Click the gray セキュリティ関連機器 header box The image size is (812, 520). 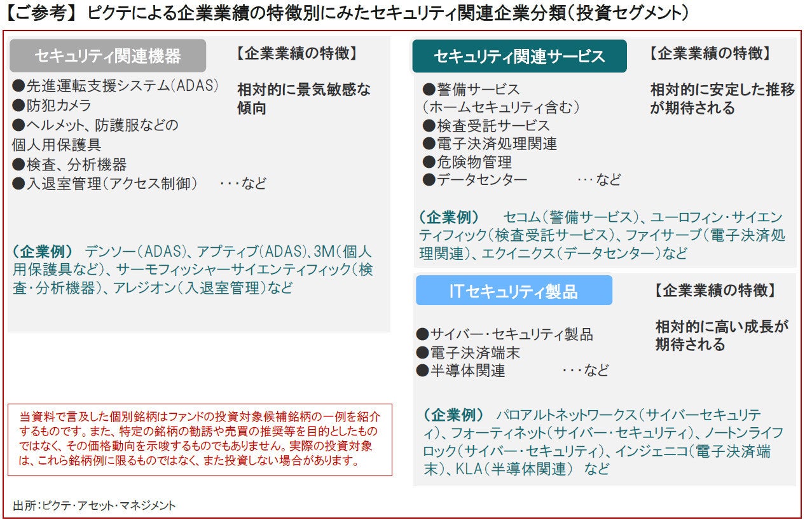(x=107, y=56)
